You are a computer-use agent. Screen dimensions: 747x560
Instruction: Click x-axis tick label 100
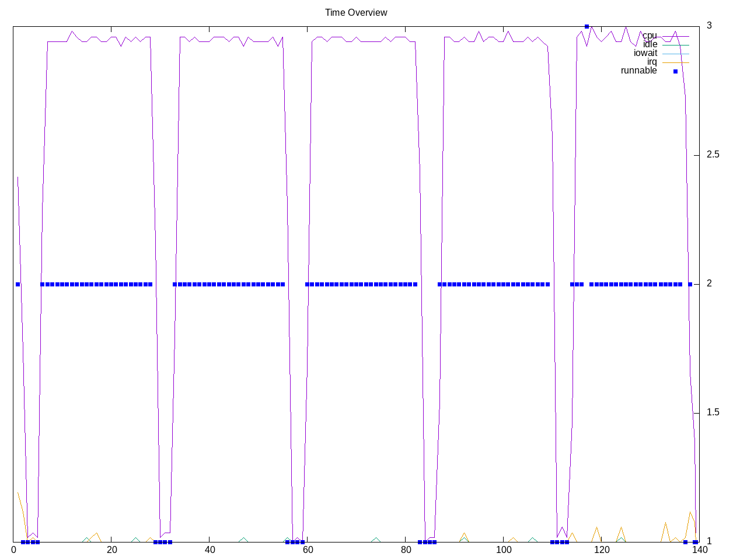pos(504,549)
